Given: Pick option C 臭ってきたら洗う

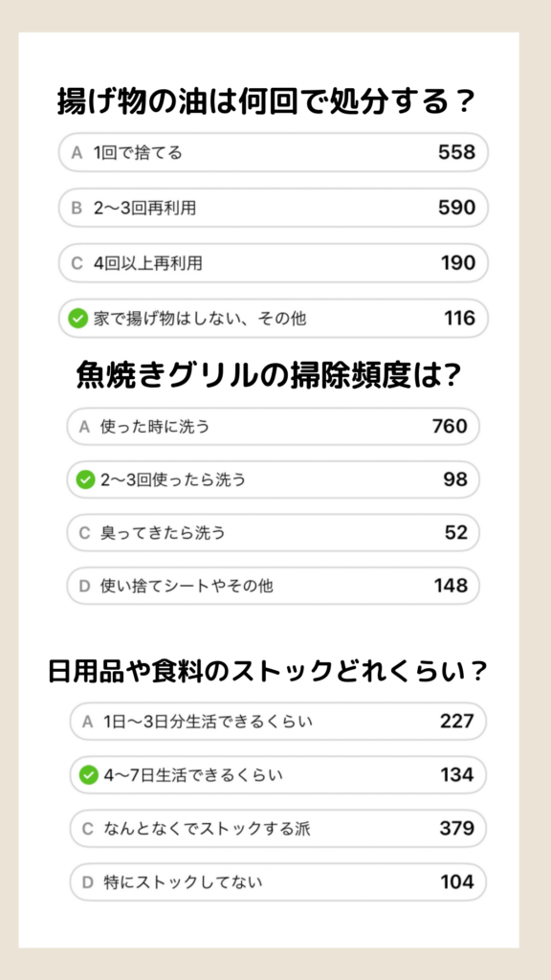Looking at the screenshot, I should click(273, 533).
